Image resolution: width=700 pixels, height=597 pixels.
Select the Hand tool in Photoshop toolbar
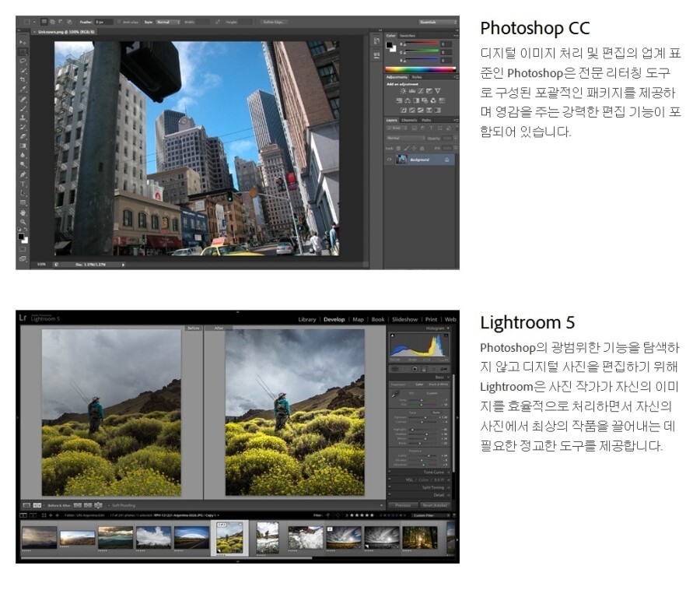coord(23,212)
